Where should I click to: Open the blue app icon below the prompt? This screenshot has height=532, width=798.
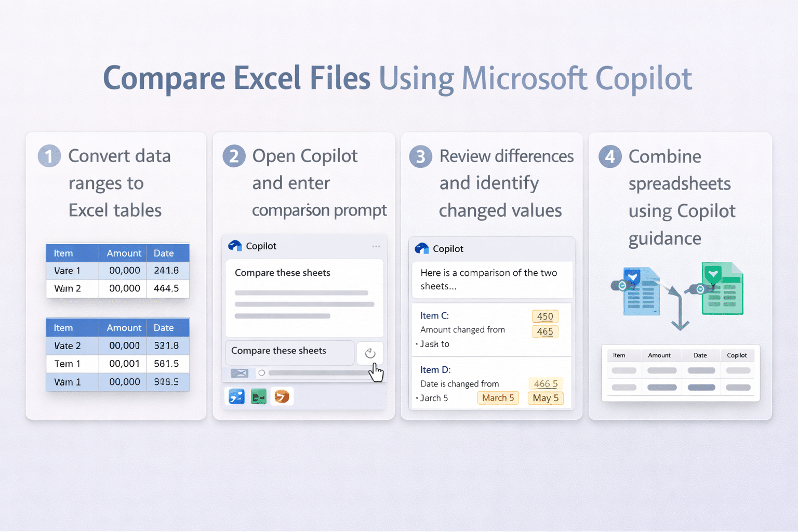pos(236,397)
